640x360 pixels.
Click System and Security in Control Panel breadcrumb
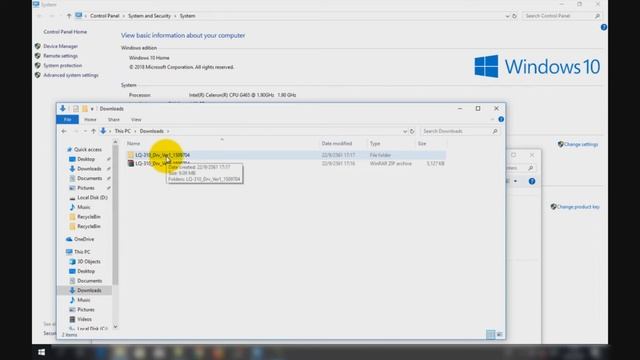[149, 16]
